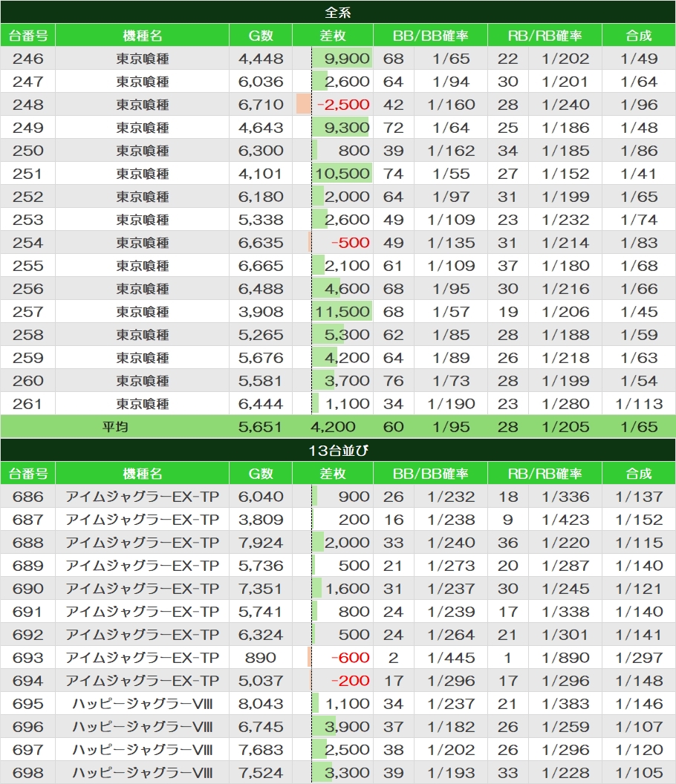Image resolution: width=676 pixels, height=784 pixels.
Task: Select composite rate 1/297
Action: coord(639,658)
